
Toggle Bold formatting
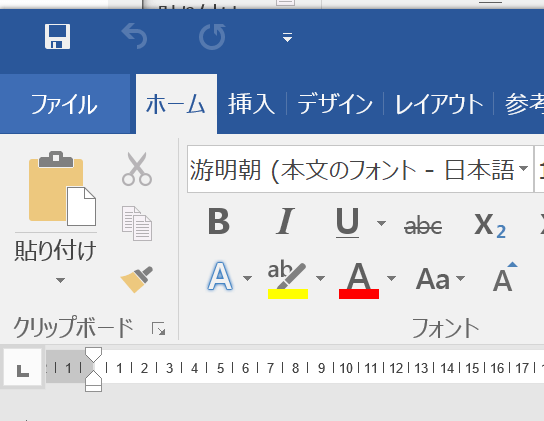[x=219, y=221]
